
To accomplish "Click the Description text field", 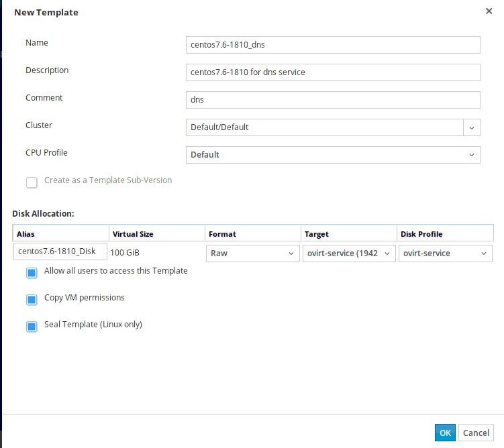I will [333, 72].
